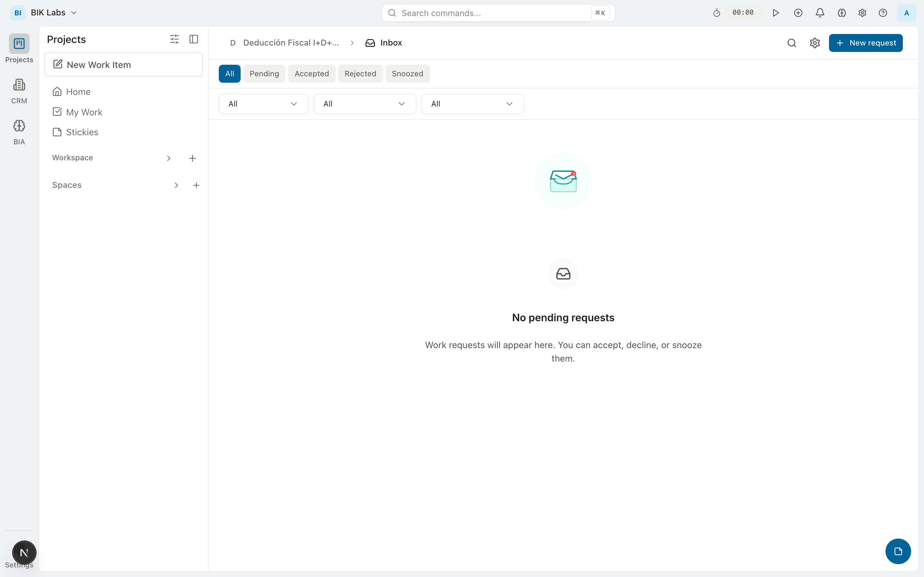Image resolution: width=924 pixels, height=577 pixels.
Task: Create a New request
Action: [866, 43]
